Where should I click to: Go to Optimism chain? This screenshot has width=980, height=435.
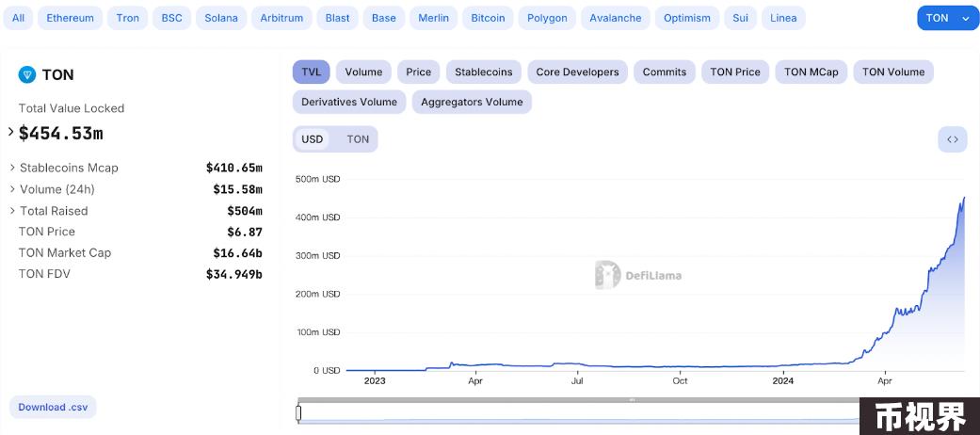coord(687,18)
